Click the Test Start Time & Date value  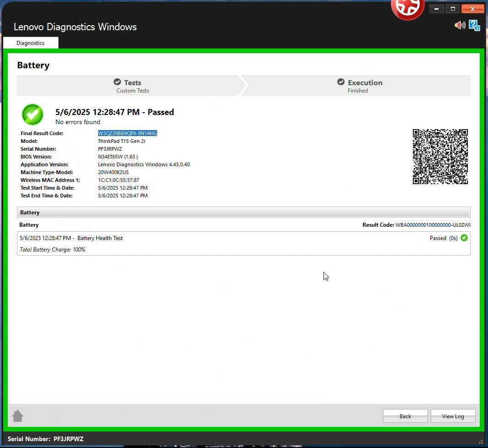click(x=123, y=188)
